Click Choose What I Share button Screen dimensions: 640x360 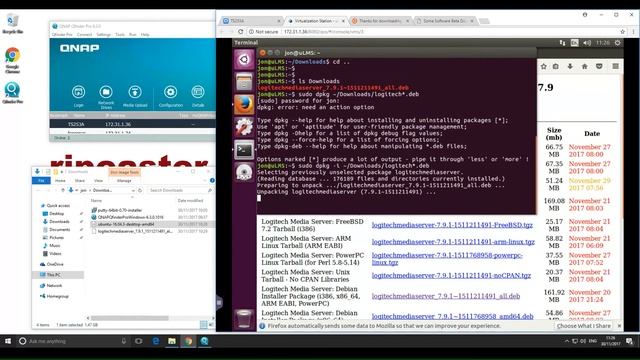(584, 326)
